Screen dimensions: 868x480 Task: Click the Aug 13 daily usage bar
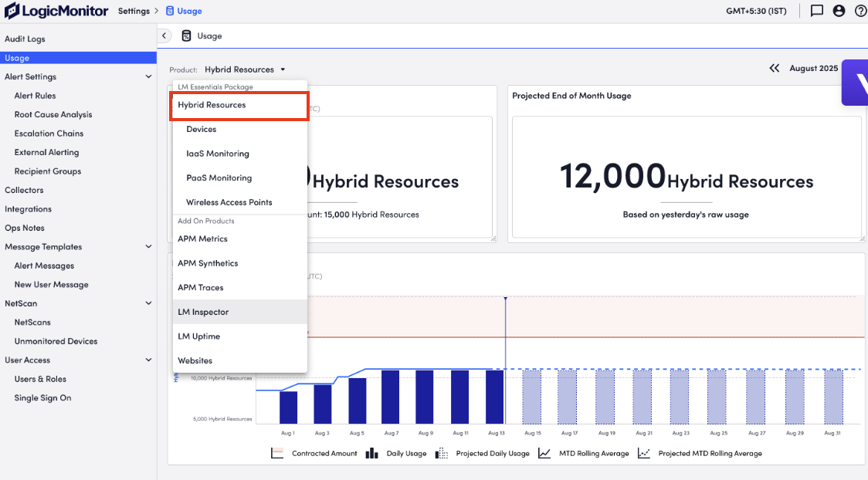495,397
